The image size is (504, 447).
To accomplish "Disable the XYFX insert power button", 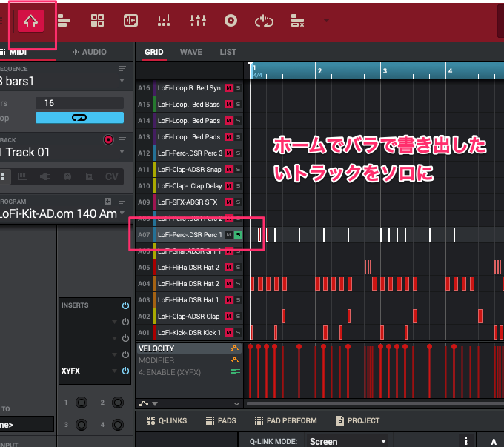I will point(125,371).
